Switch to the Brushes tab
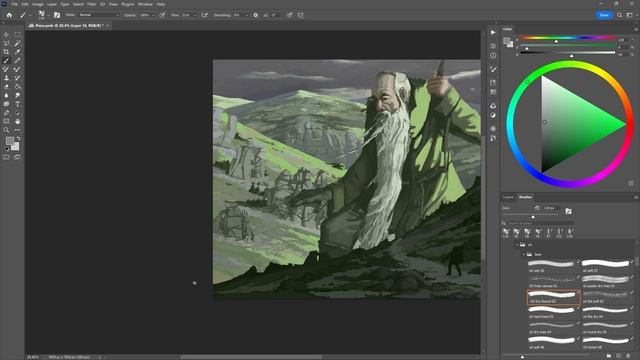 525,197
